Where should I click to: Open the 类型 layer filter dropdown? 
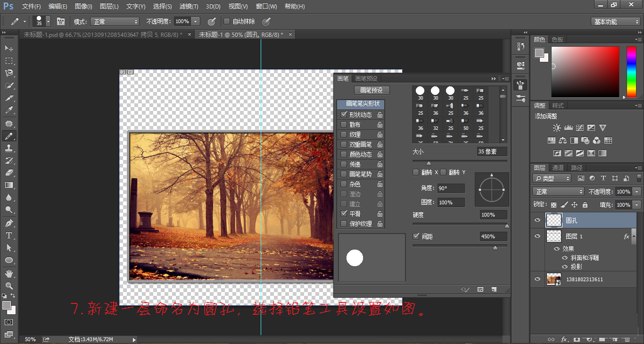(x=552, y=178)
